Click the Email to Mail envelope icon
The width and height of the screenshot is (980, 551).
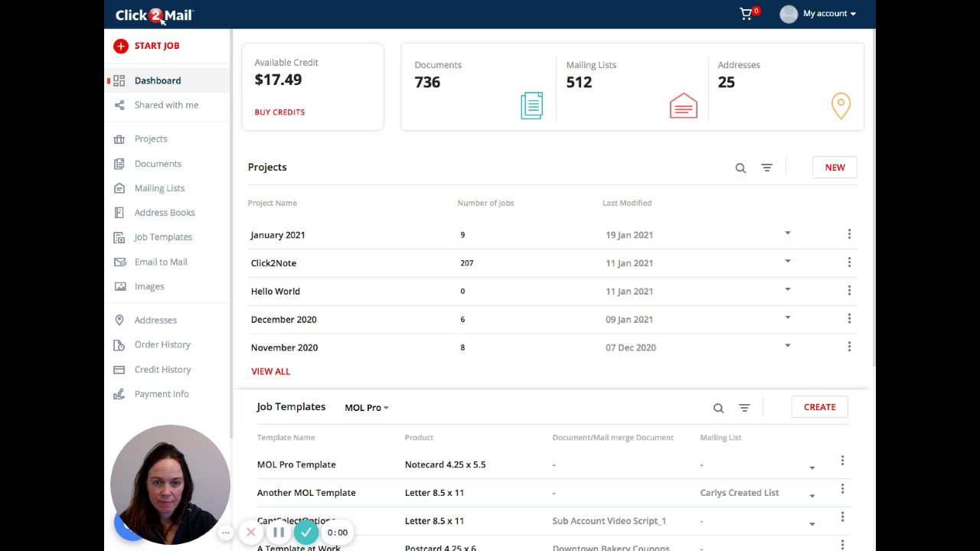[x=119, y=262]
